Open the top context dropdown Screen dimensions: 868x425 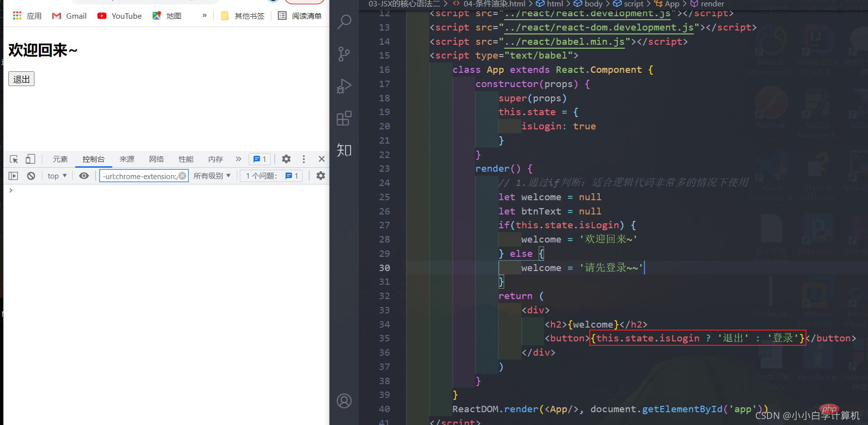(57, 176)
